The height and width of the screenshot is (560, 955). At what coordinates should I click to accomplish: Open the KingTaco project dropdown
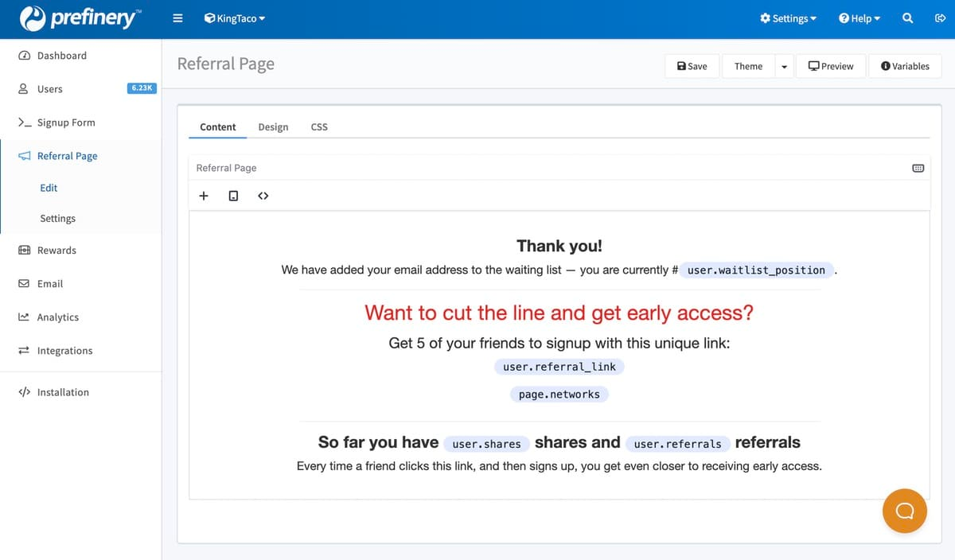pyautogui.click(x=235, y=18)
